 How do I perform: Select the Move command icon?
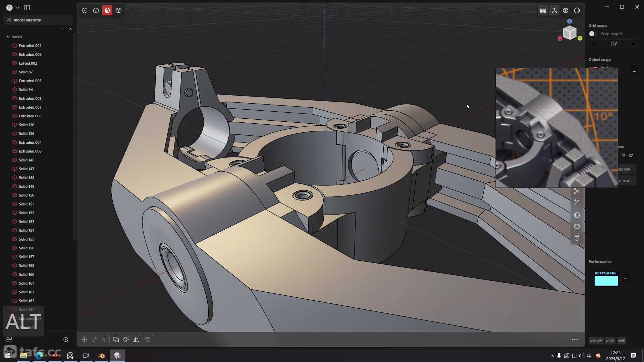[84, 340]
